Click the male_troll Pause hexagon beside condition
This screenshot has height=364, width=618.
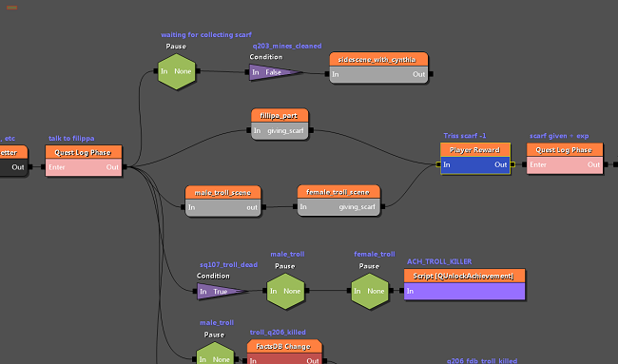click(x=285, y=291)
